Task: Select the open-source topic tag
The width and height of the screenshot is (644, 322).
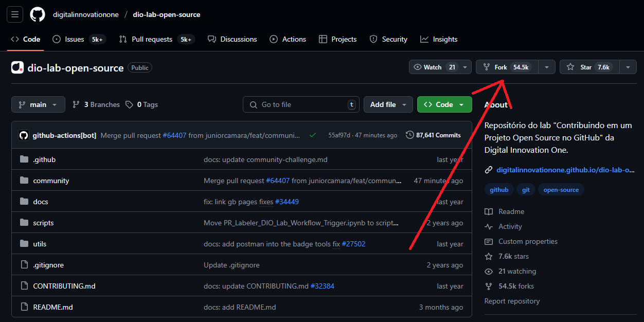Action: pos(561,190)
